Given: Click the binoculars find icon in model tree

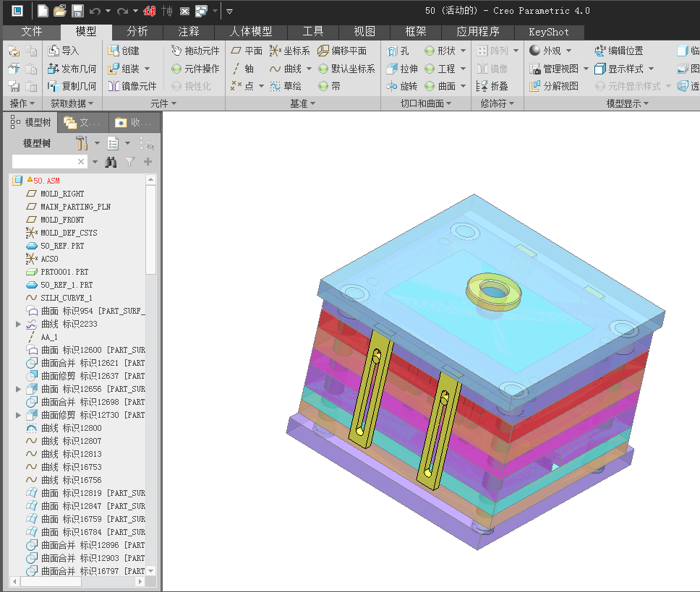Looking at the screenshot, I should point(111,162).
